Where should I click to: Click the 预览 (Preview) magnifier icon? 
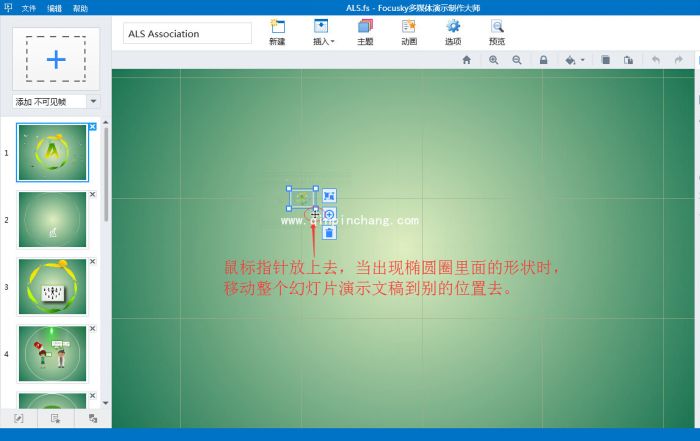point(497,27)
